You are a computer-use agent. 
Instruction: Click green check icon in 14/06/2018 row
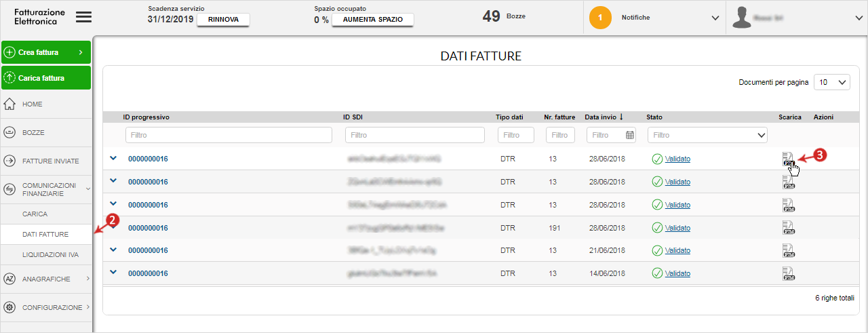657,274
